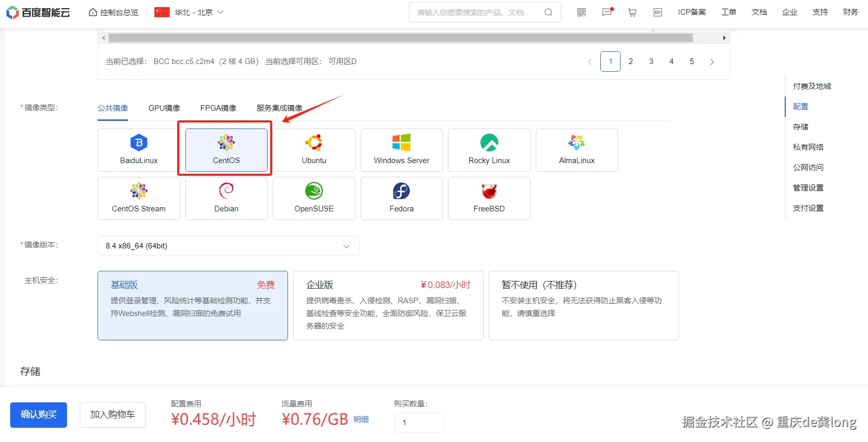Click the 加入购物车 button
Screen dimensions: 868x442
[x=113, y=415]
